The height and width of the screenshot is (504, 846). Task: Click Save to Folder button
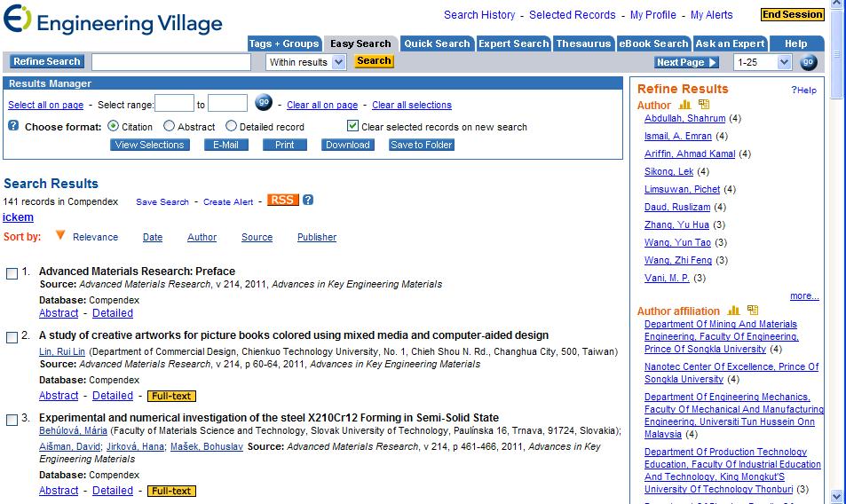pos(422,145)
